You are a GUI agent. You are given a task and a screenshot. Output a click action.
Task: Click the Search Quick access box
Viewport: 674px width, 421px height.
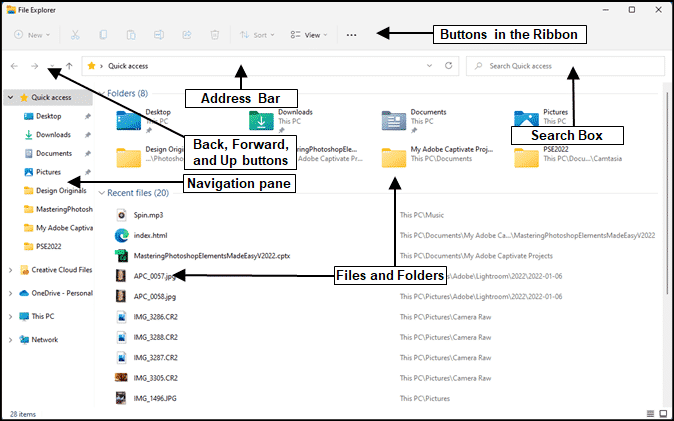point(565,66)
